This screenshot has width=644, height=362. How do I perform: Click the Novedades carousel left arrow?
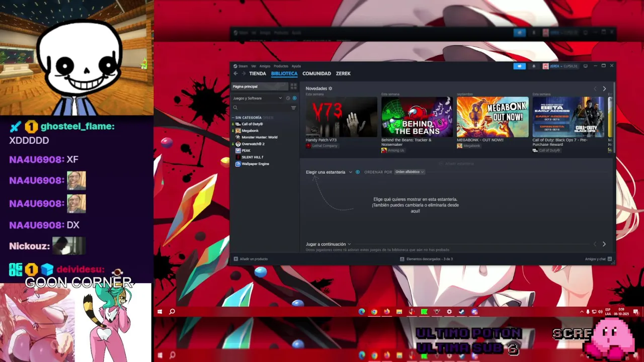pyautogui.click(x=595, y=88)
